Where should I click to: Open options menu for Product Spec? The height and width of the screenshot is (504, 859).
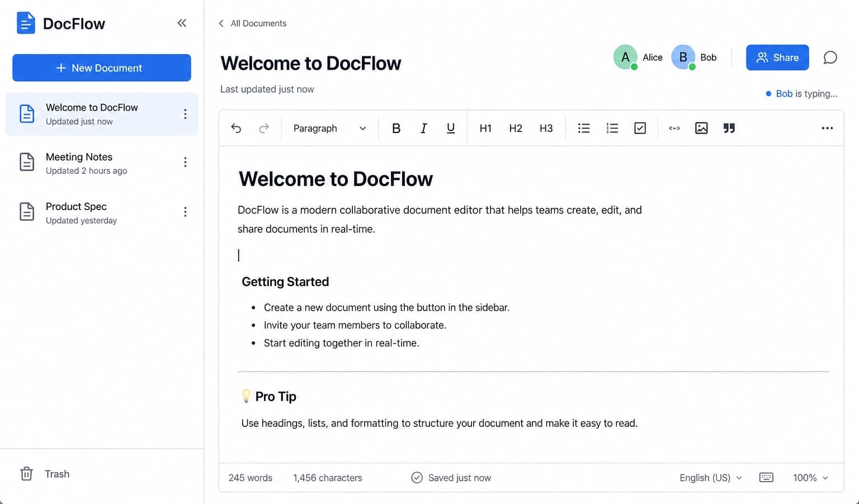pyautogui.click(x=185, y=212)
